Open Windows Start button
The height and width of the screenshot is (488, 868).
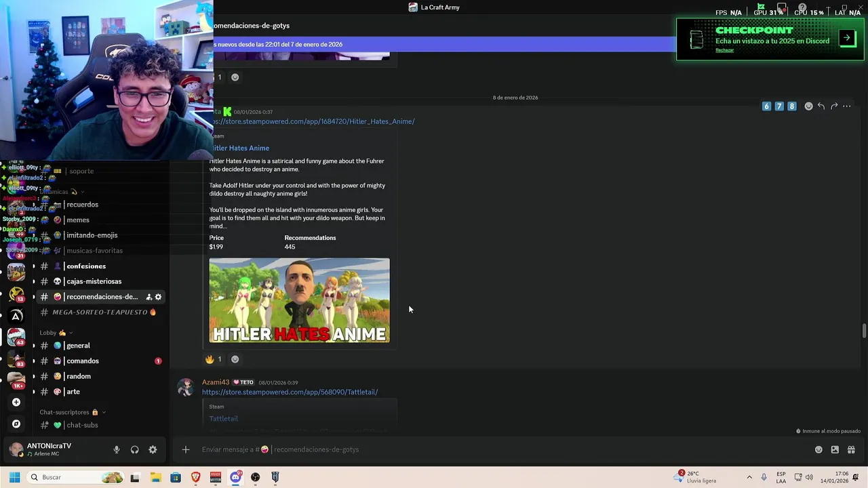[14, 477]
